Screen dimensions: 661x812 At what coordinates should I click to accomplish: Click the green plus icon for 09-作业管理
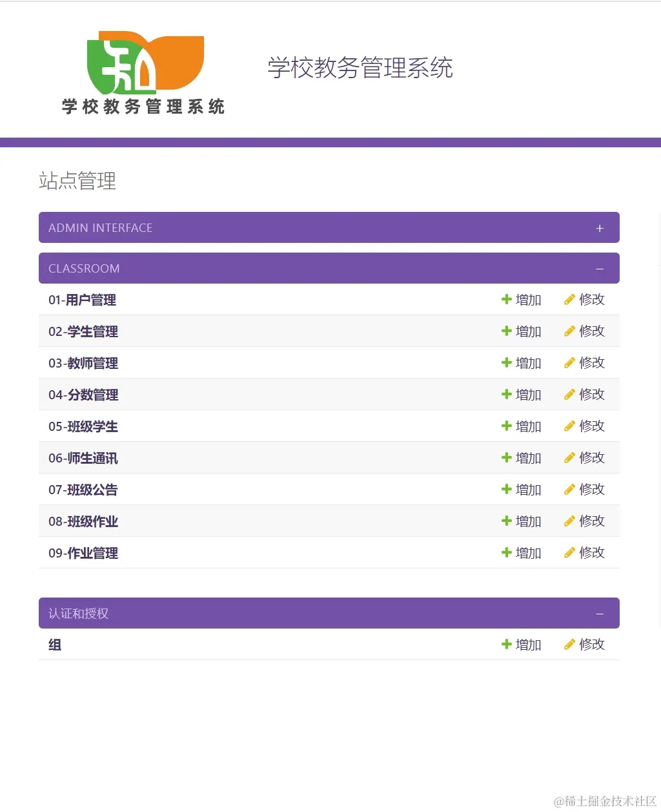click(507, 552)
